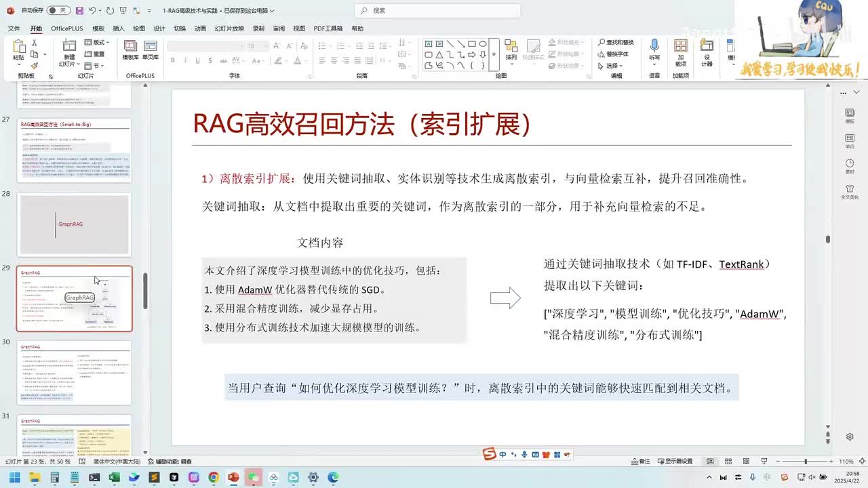Select the triangle shape in shapes gallery

[x=439, y=55]
